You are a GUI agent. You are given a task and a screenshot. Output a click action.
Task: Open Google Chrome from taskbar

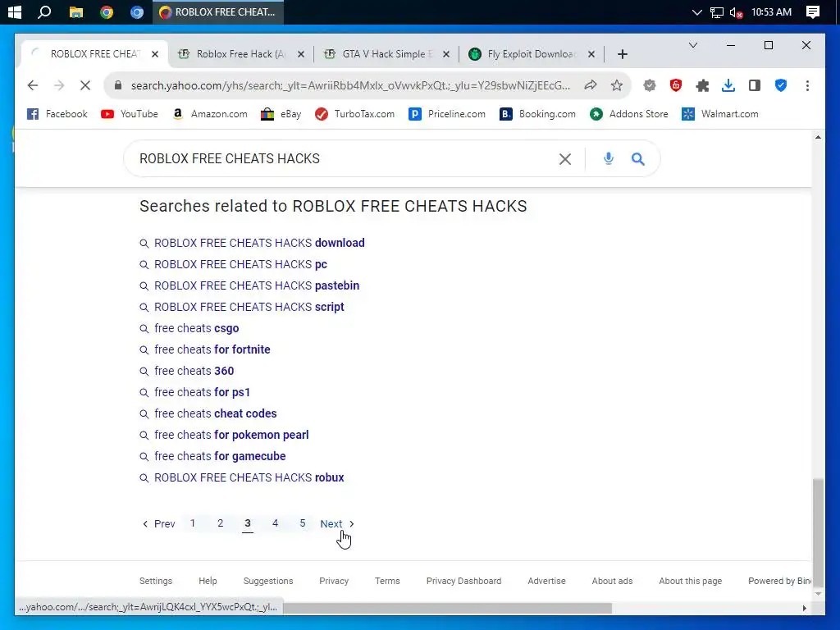click(107, 11)
